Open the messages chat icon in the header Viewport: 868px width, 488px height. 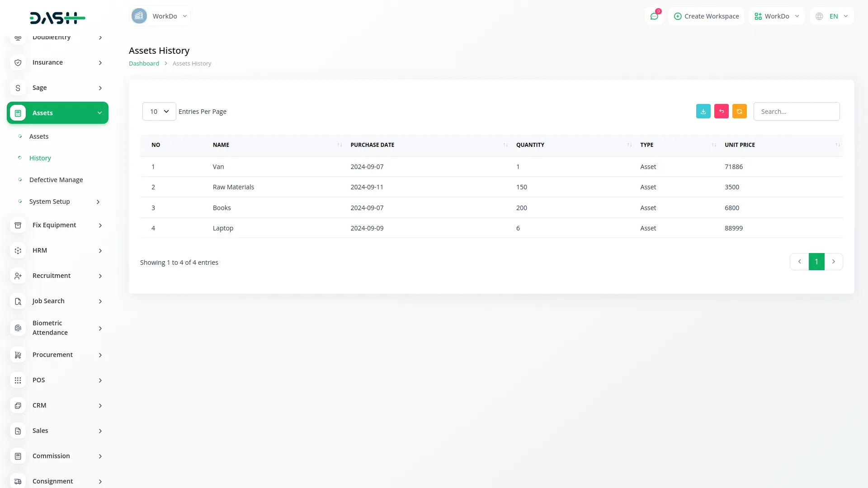pyautogui.click(x=654, y=16)
